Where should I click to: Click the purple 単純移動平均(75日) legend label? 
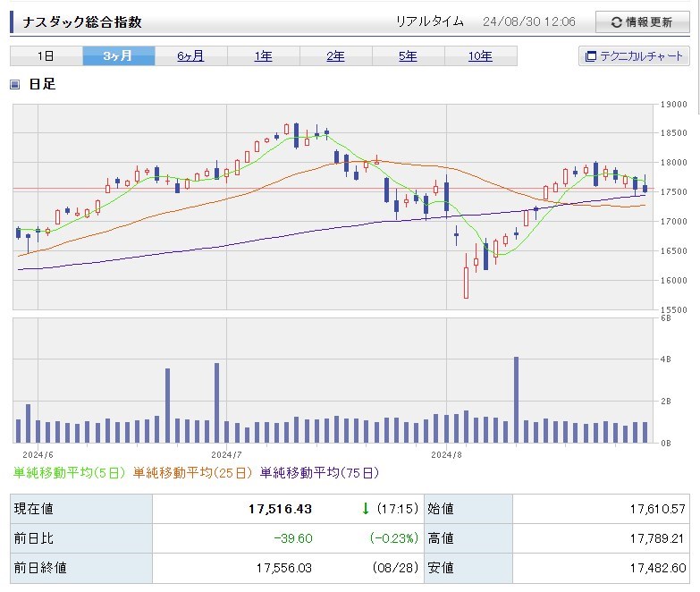[319, 472]
